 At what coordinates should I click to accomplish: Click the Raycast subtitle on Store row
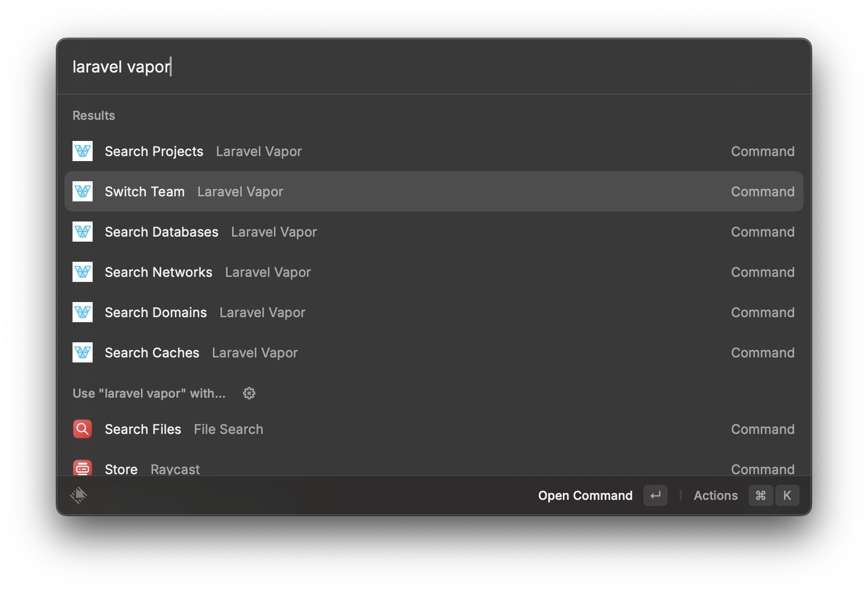[175, 469]
